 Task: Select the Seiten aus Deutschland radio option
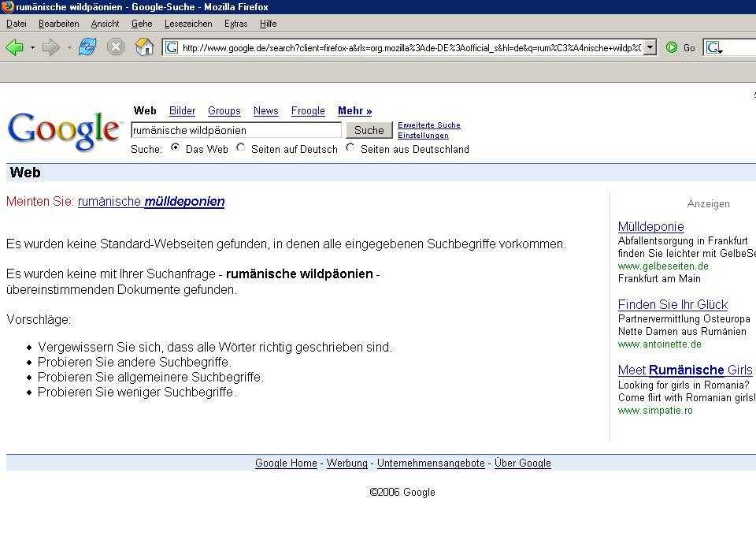click(x=350, y=147)
